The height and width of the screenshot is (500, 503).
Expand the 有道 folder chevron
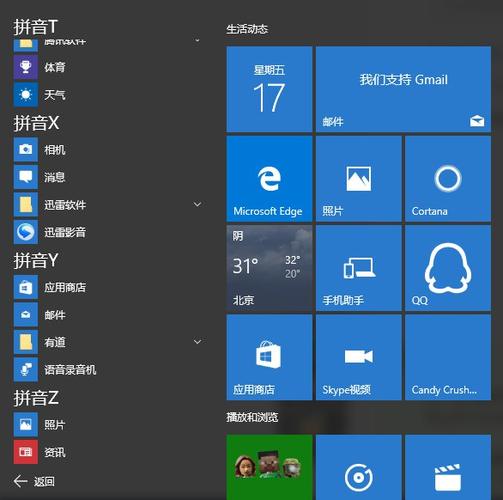[197, 342]
